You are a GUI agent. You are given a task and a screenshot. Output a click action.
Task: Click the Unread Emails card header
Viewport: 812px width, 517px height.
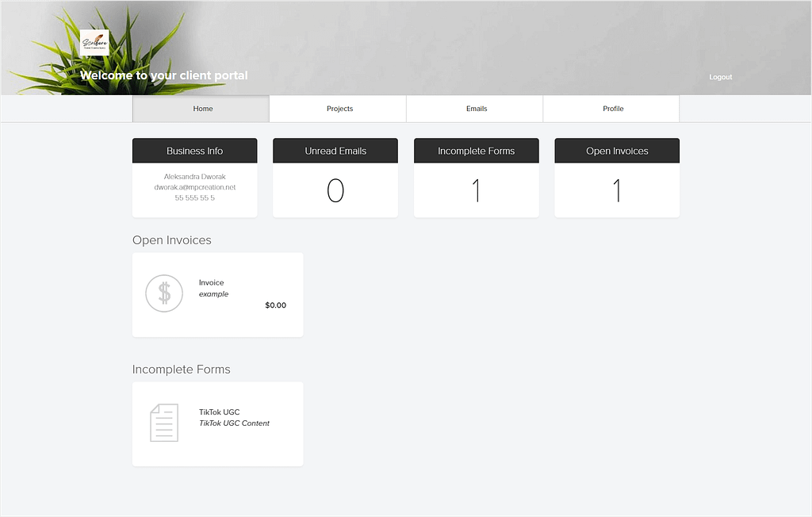tap(335, 151)
